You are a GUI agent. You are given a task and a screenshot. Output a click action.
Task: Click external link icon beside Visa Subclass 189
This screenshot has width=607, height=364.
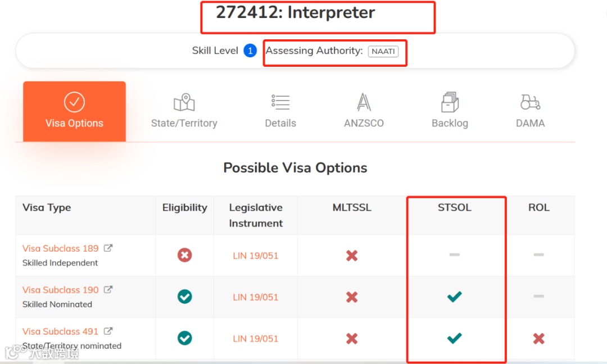click(108, 248)
